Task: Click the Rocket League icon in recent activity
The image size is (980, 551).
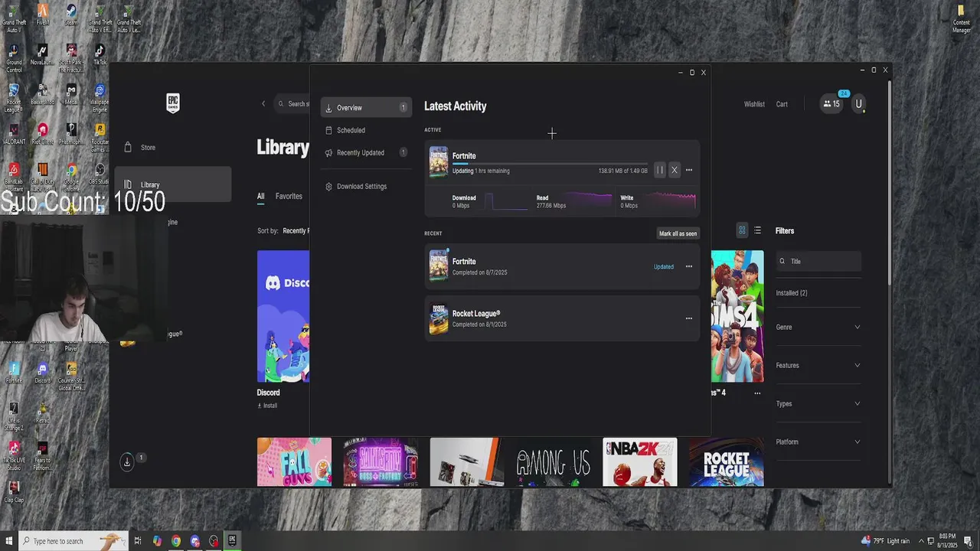Action: click(439, 319)
